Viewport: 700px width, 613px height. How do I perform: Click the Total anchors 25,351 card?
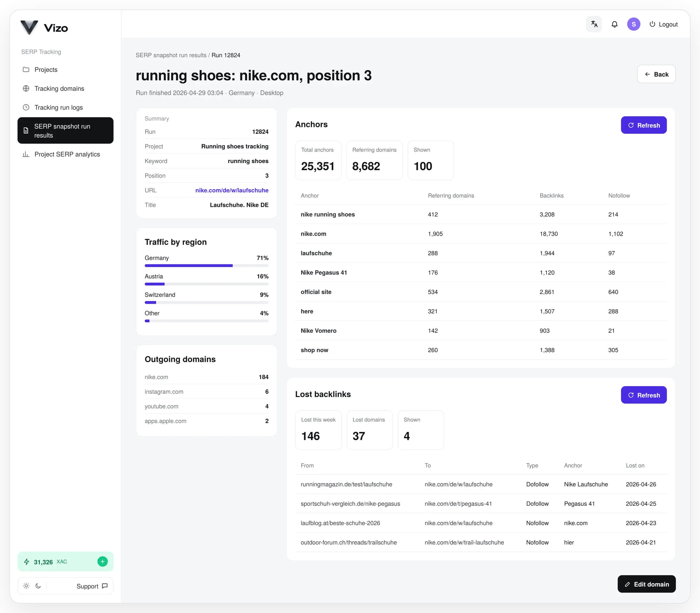(318, 160)
